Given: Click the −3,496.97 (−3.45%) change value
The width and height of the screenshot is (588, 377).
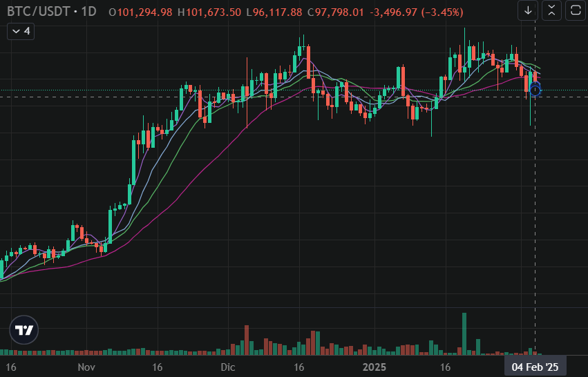Looking at the screenshot, I should (416, 12).
